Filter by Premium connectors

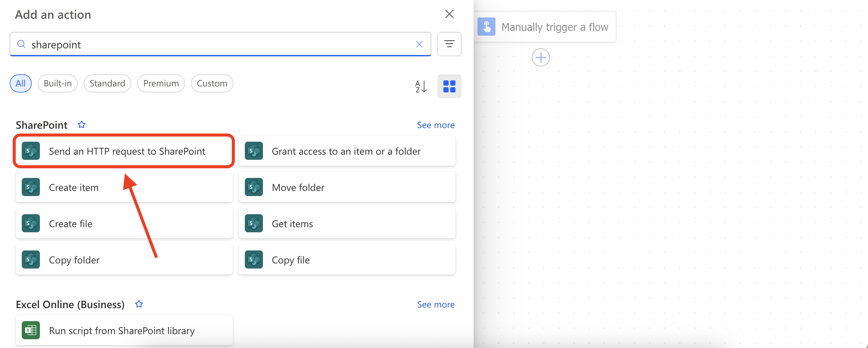coord(161,83)
